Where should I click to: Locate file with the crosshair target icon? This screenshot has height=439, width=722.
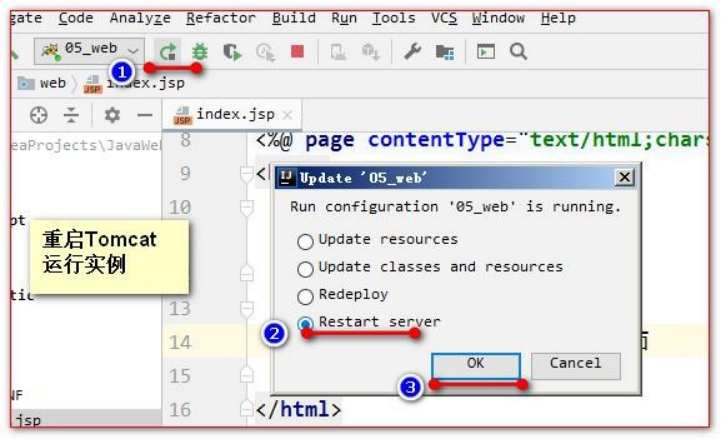pyautogui.click(x=39, y=115)
